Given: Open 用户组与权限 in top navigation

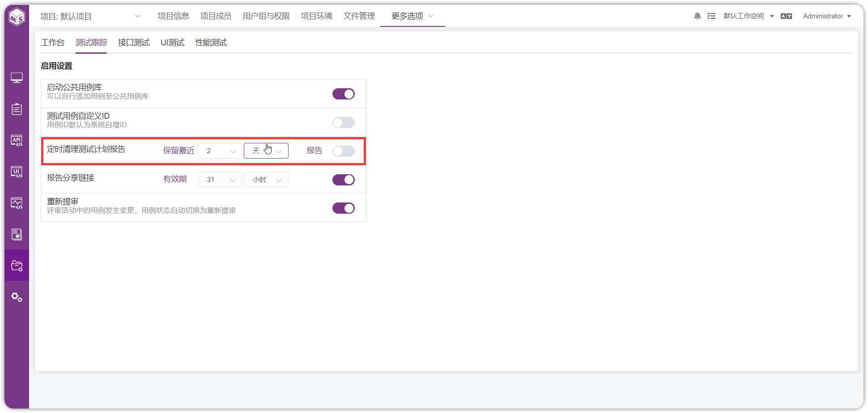Looking at the screenshot, I should [x=266, y=16].
